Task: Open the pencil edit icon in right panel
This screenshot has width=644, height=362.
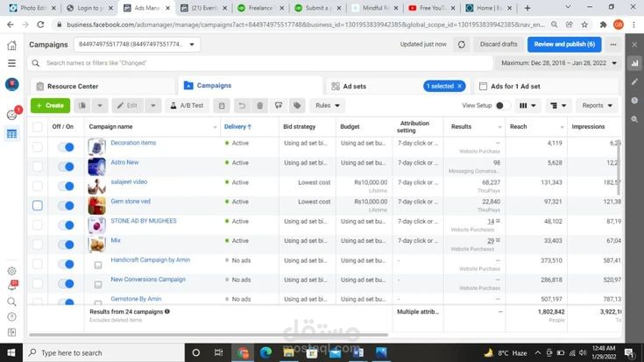Action: [634, 82]
